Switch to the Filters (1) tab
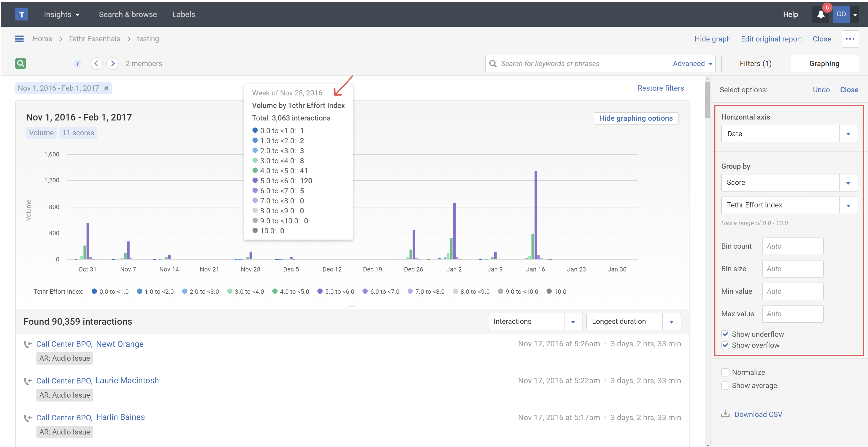Viewport: 868px width, 447px height. click(755, 64)
